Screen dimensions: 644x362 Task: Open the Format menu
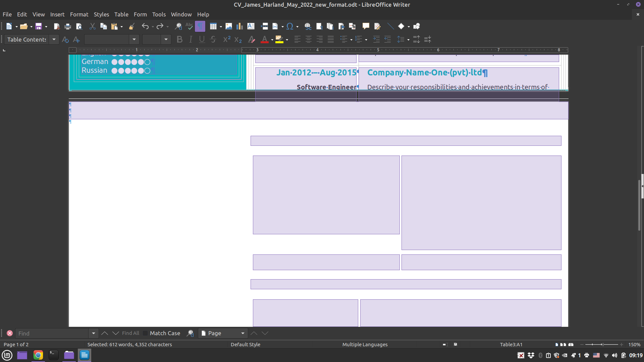79,14
